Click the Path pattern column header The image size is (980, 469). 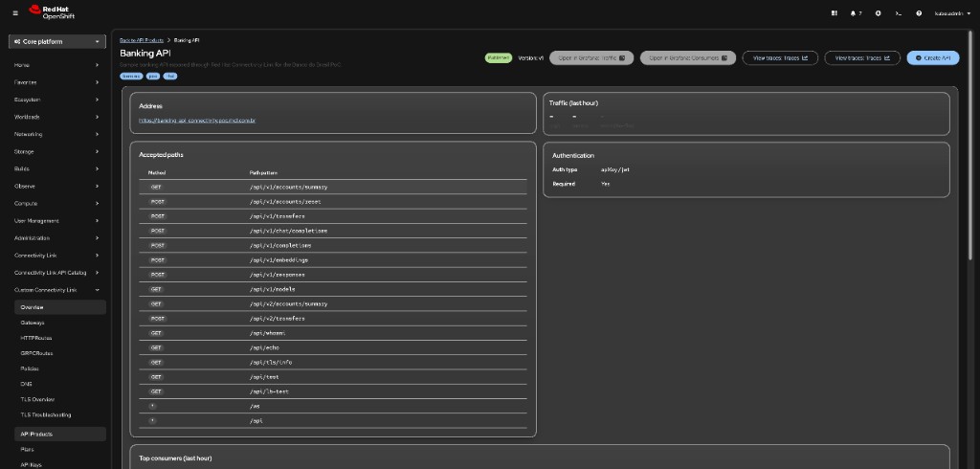coord(263,172)
